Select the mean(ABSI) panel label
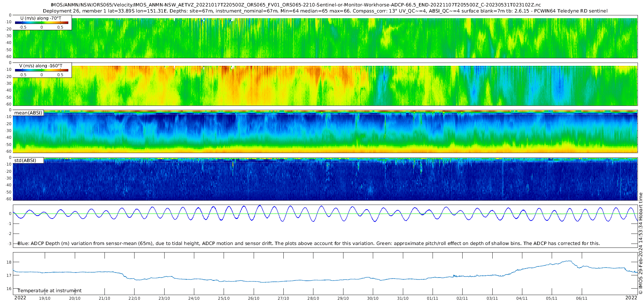The width and height of the screenshot is (644, 304). (28, 113)
